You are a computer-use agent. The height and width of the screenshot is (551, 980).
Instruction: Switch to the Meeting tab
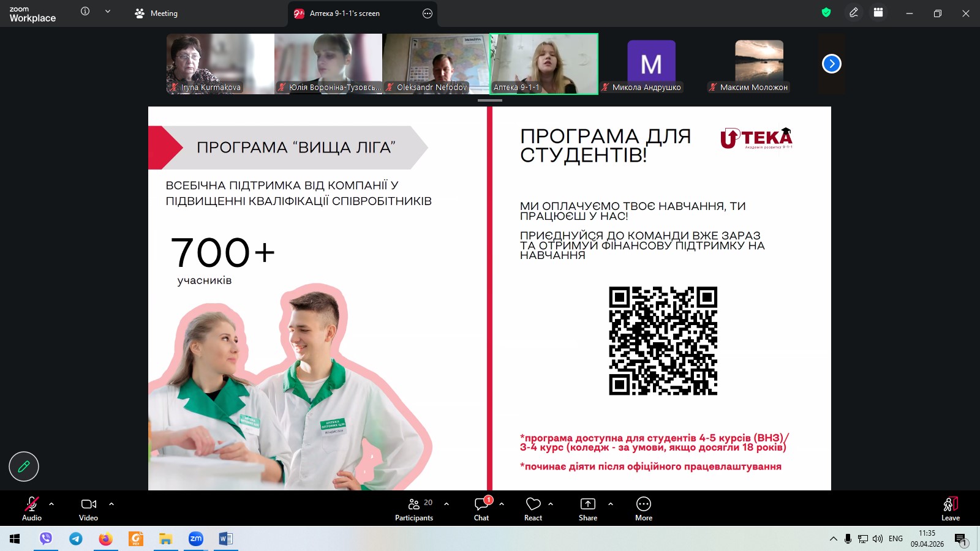156,13
